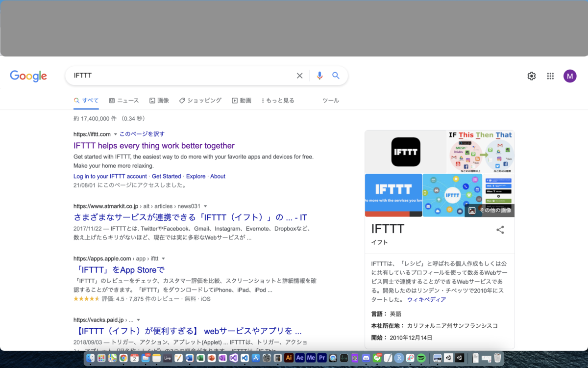588x368 pixels.
Task: Open the light-blue IFTTT connections thumbnail
Action: tap(452, 195)
